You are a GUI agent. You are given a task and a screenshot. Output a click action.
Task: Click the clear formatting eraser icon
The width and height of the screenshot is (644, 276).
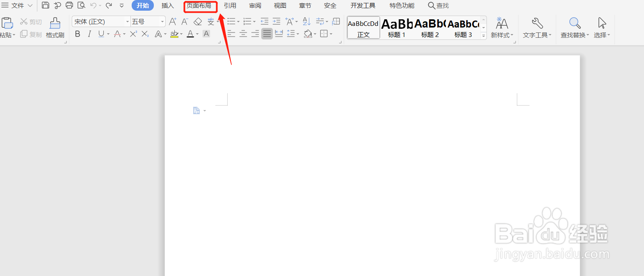click(x=198, y=21)
